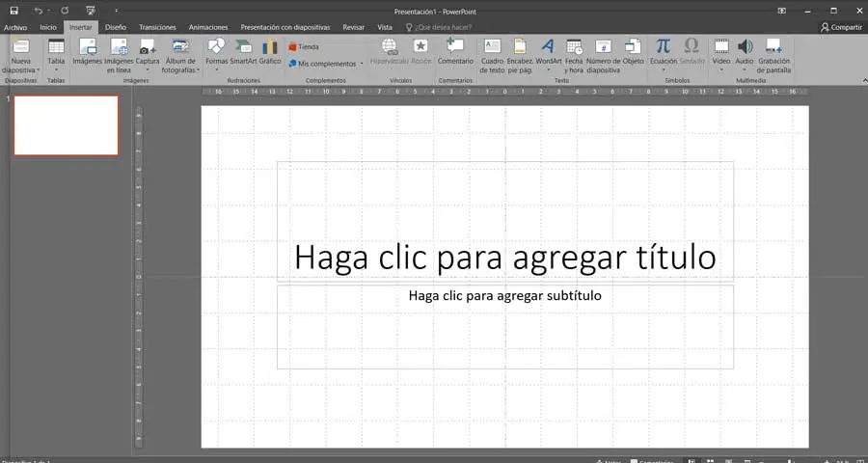
Task: Click the Compartir button
Action: coord(841,27)
